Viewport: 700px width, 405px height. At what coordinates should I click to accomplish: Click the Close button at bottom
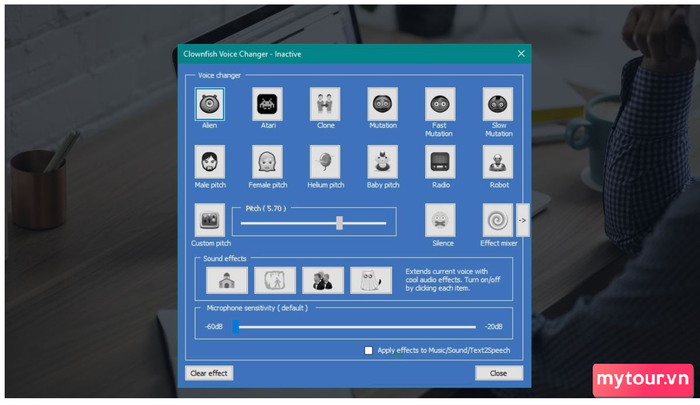point(499,373)
